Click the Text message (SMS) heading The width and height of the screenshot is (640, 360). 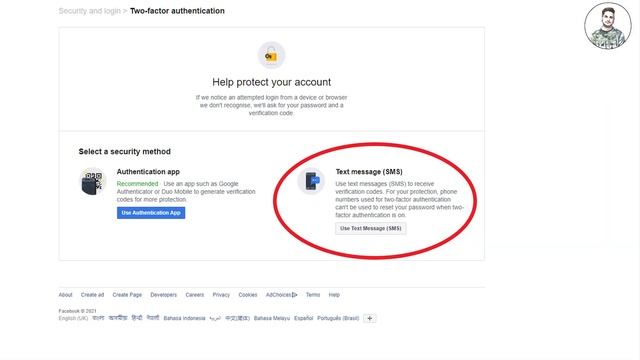coord(369,172)
